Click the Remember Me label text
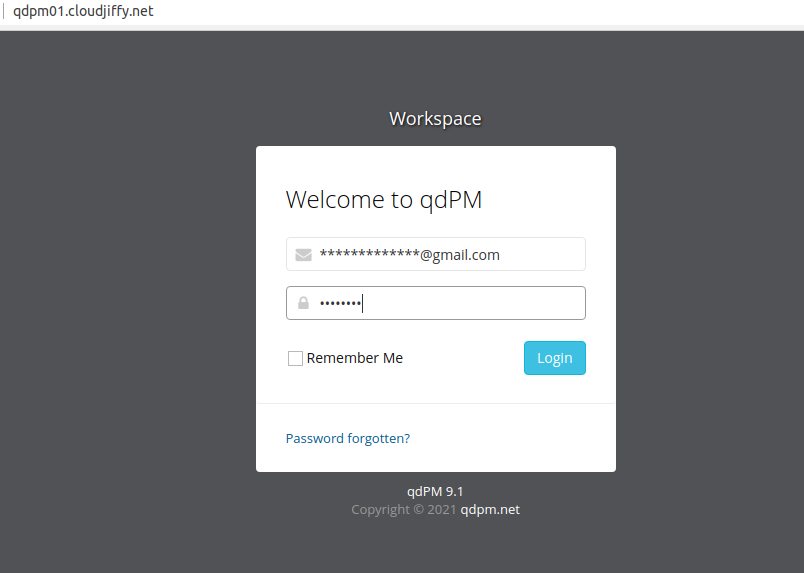Viewport: 804px width, 573px height. tap(355, 358)
